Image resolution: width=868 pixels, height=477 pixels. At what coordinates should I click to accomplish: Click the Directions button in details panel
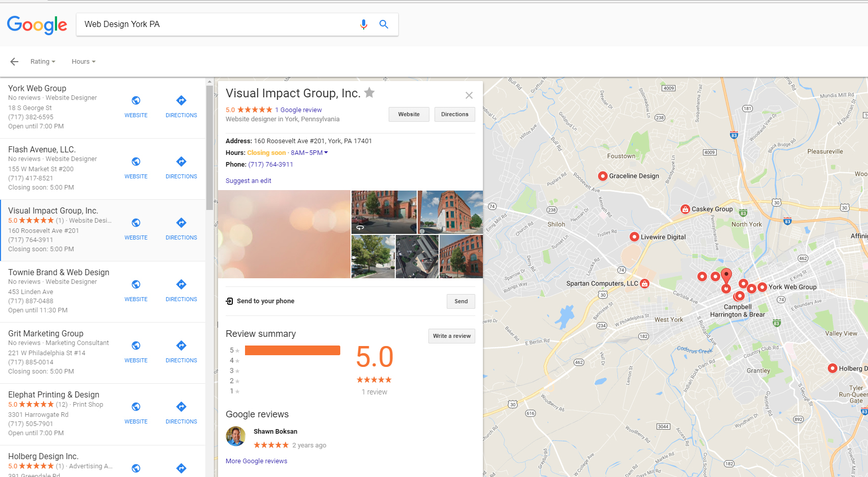[455, 115]
